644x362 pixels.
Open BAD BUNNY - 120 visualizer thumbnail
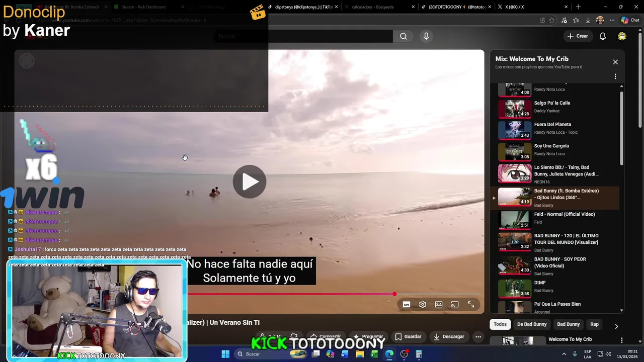[x=515, y=242]
